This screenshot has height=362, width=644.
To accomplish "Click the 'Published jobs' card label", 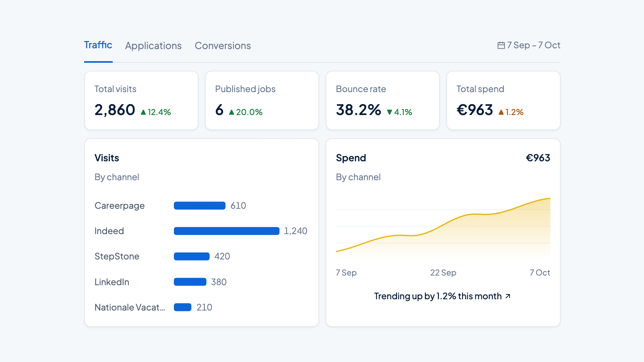I will (x=246, y=89).
